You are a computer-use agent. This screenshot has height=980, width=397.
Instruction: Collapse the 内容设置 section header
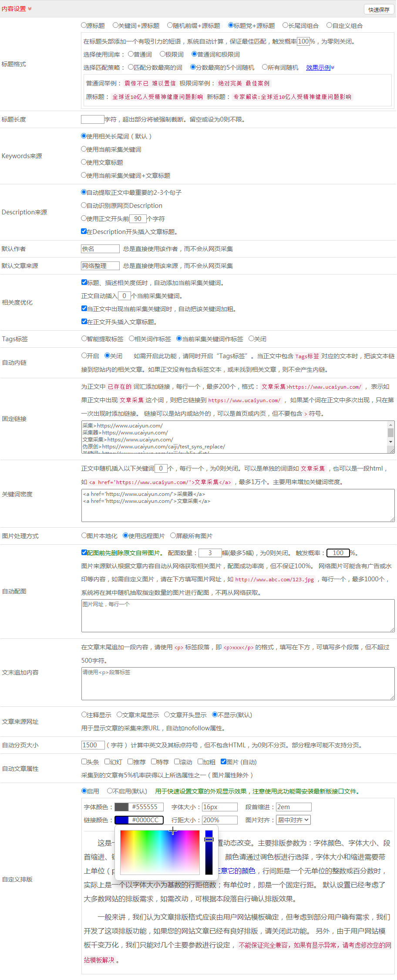[17, 9]
